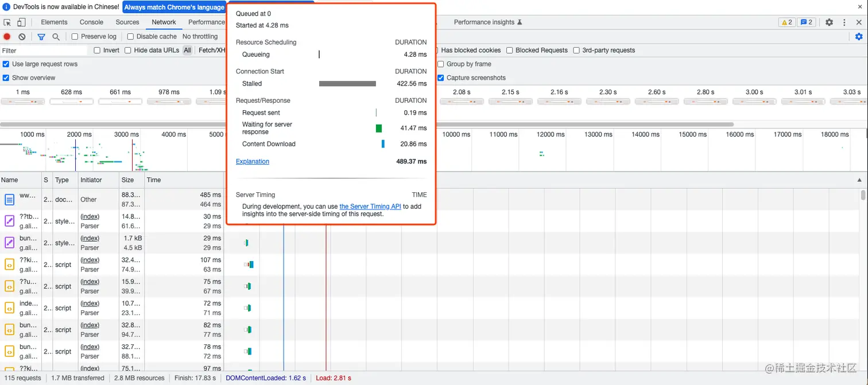The image size is (868, 385).
Task: Open Network settings blue gear icon
Action: (859, 37)
